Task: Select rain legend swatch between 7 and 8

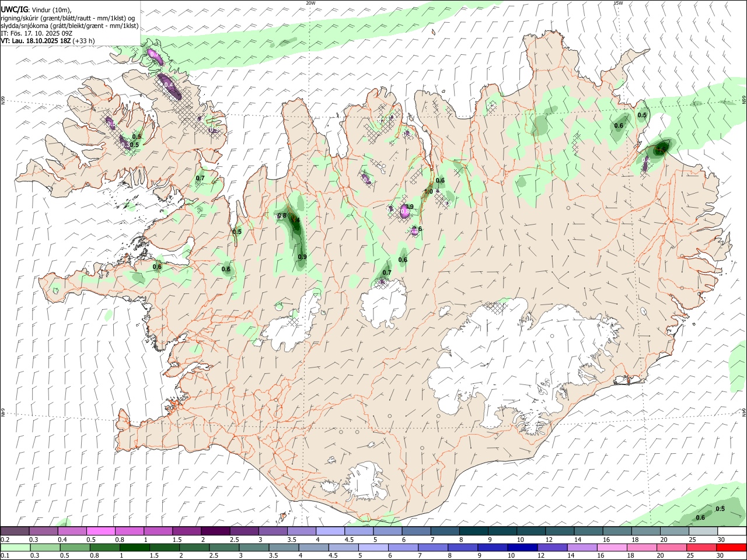Action: click(x=432, y=547)
